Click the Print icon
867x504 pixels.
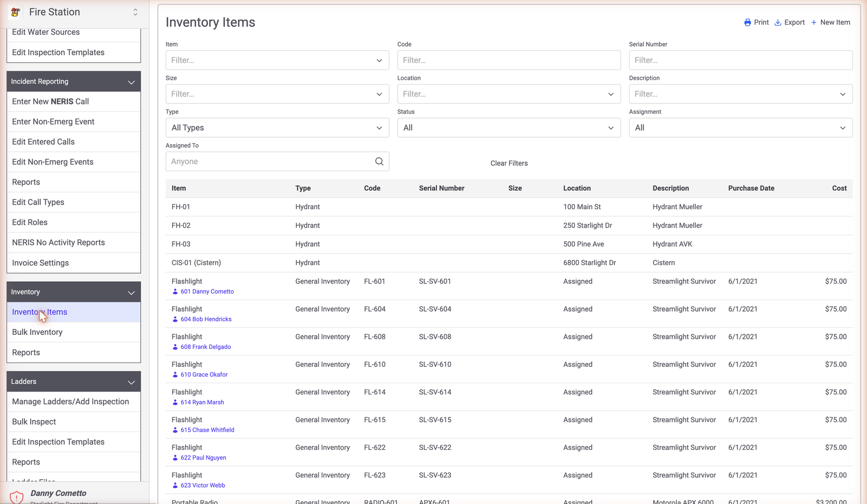[748, 22]
